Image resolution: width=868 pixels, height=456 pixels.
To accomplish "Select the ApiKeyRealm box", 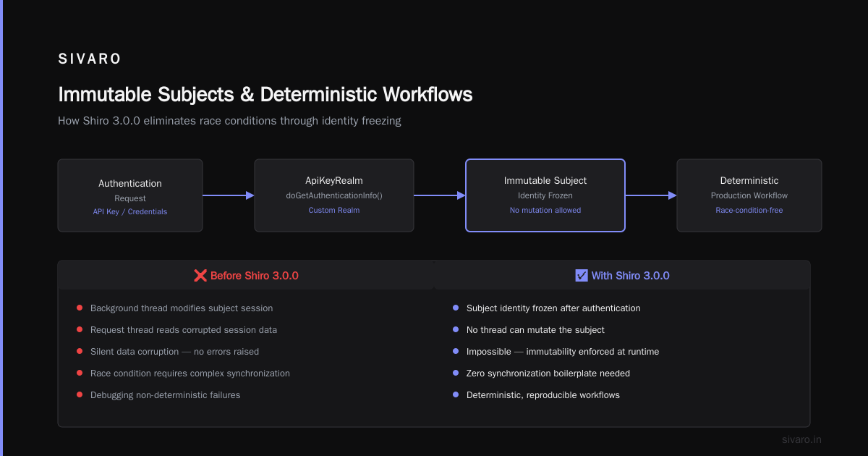I will (334, 195).
